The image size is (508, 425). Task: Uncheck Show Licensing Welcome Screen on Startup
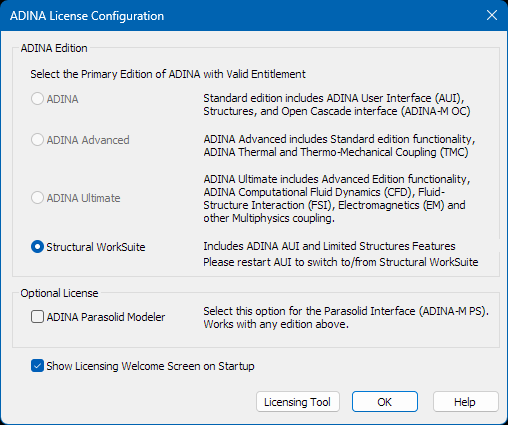37,366
